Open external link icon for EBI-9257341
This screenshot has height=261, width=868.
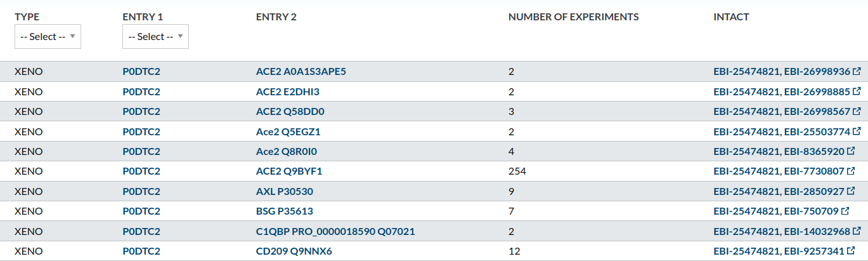851,251
